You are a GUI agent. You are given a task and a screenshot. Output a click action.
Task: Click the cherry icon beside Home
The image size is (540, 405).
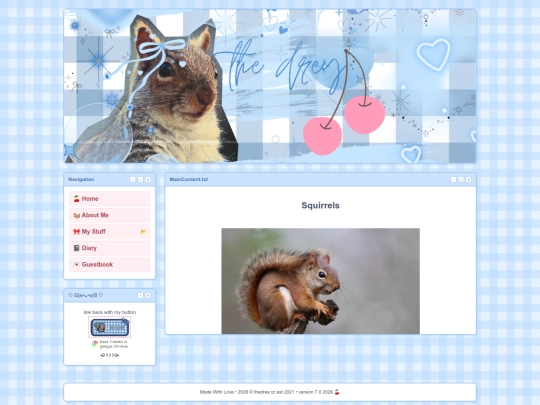click(76, 199)
